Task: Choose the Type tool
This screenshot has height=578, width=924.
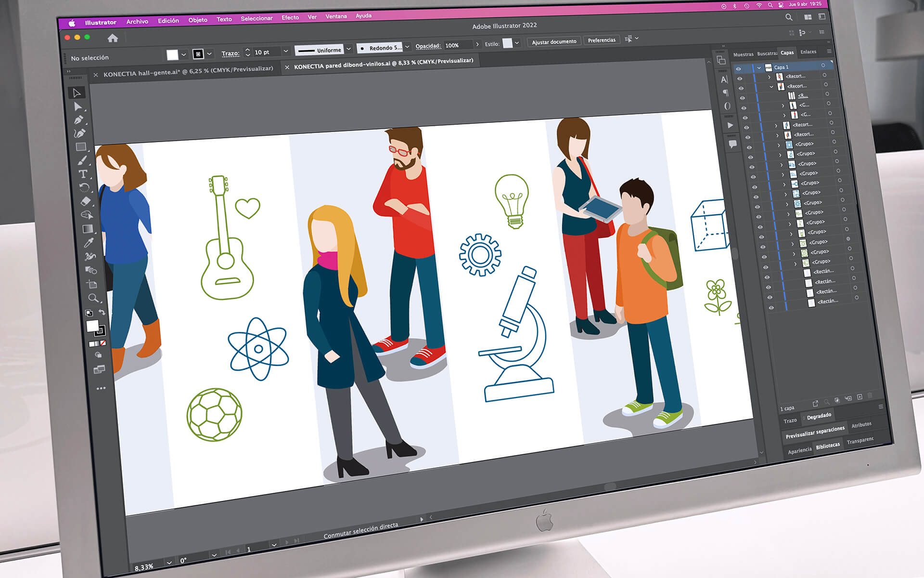Action: point(83,174)
